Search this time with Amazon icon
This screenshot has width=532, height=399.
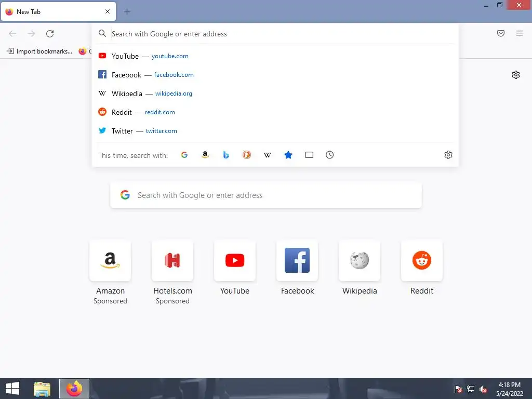point(205,155)
